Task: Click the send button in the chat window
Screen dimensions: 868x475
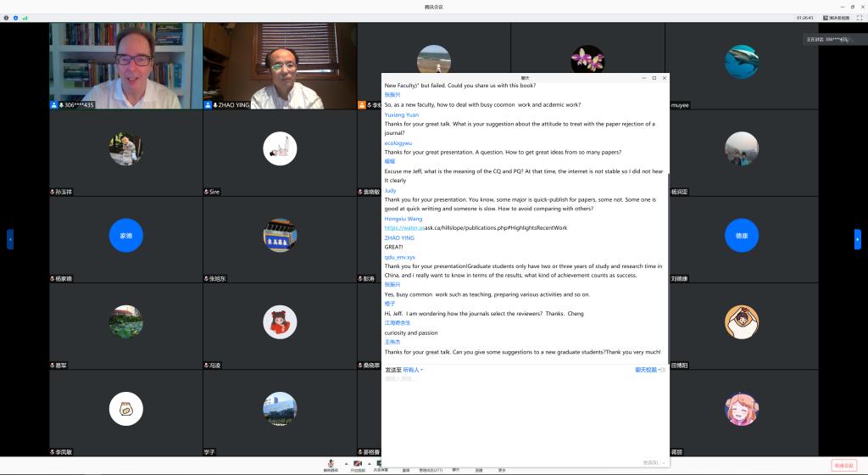Action: tap(650, 462)
